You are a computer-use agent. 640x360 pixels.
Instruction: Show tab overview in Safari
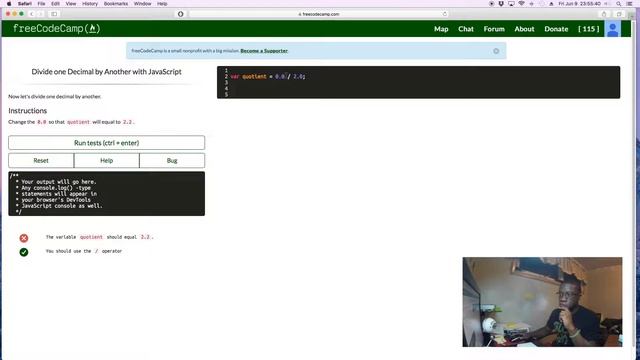pyautogui.click(x=619, y=14)
